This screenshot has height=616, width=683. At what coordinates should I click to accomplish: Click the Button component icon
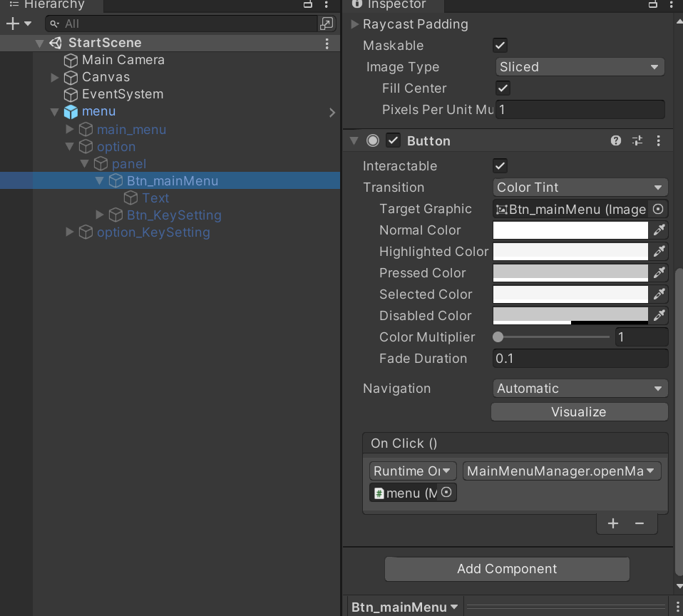372,140
